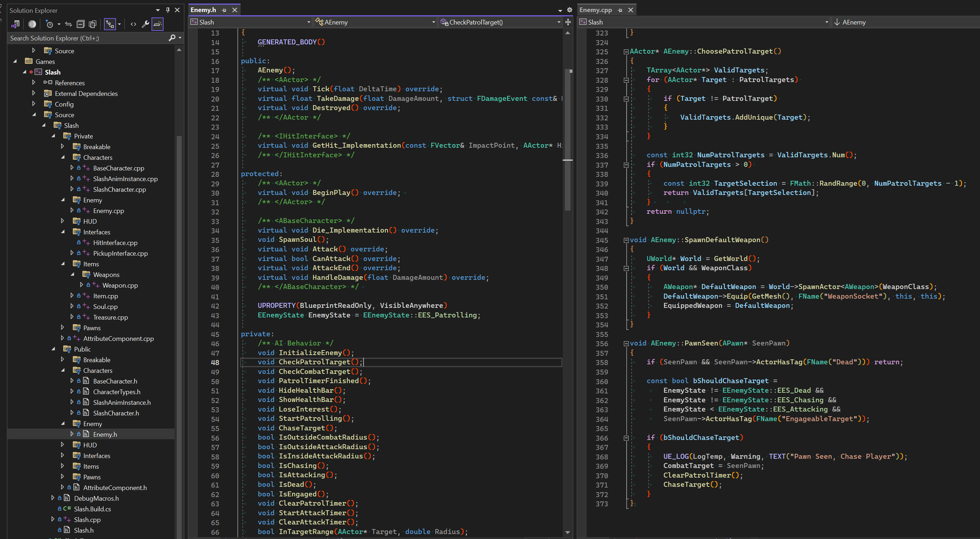Expand the HUD folder under Public
The image size is (980, 539).
[62, 445]
